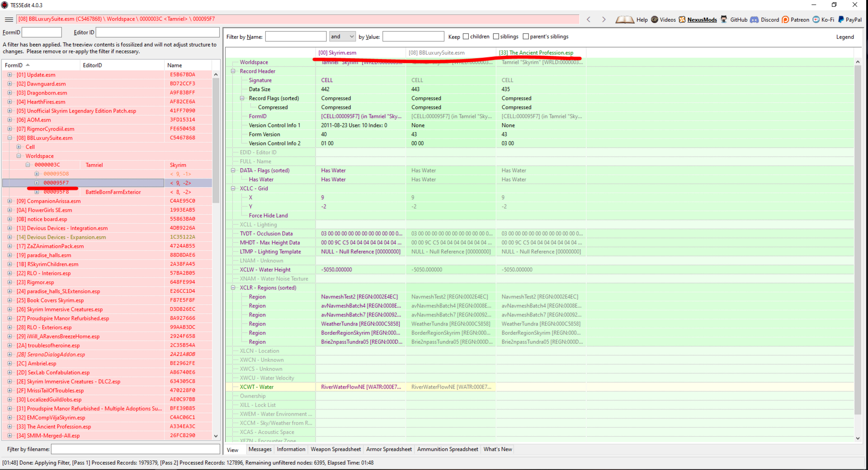The height and width of the screenshot is (470, 868).
Task: Select the XCWT - Water row
Action: tap(540, 387)
